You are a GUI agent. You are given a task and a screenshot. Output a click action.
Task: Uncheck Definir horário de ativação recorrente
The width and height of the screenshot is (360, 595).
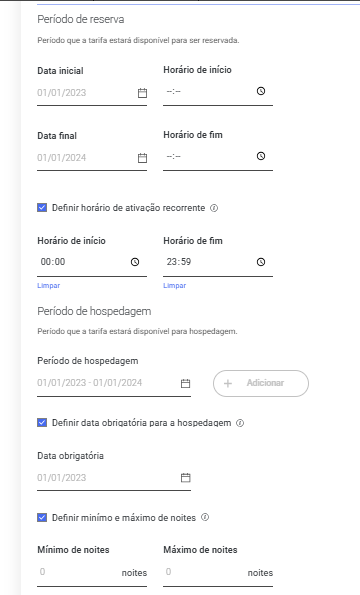click(x=42, y=208)
